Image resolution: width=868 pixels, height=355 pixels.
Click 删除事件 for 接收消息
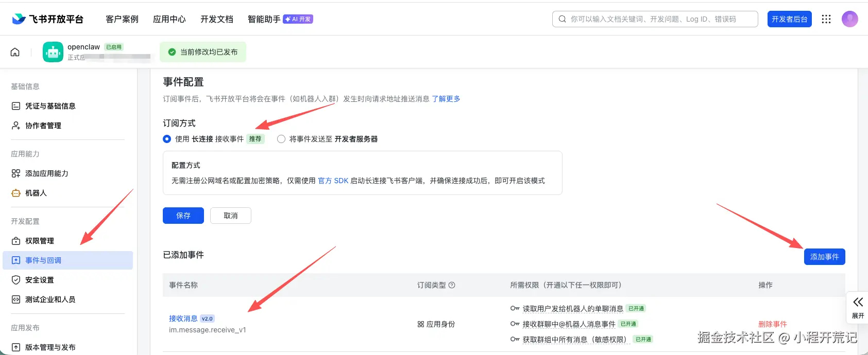773,324
